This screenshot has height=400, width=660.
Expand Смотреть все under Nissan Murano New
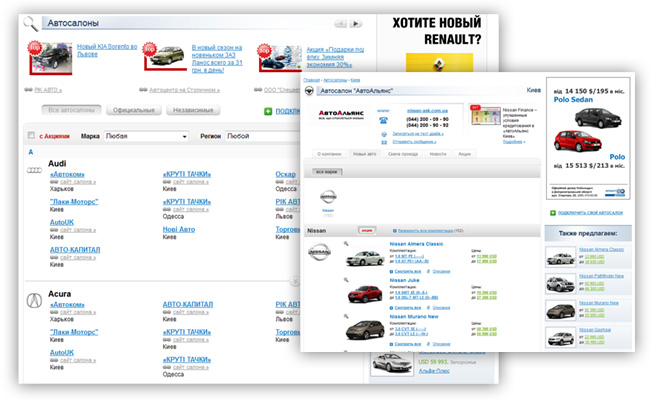click(407, 344)
